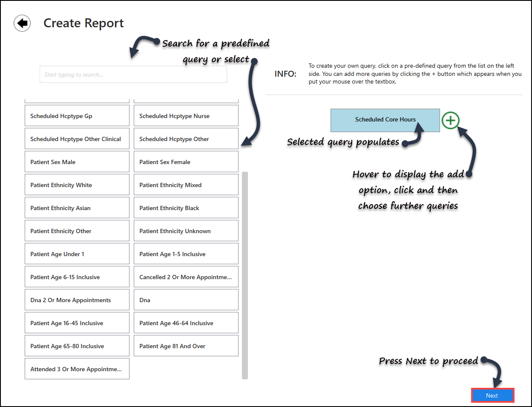
Task: Select Patient Sex Male query
Action: click(x=77, y=162)
